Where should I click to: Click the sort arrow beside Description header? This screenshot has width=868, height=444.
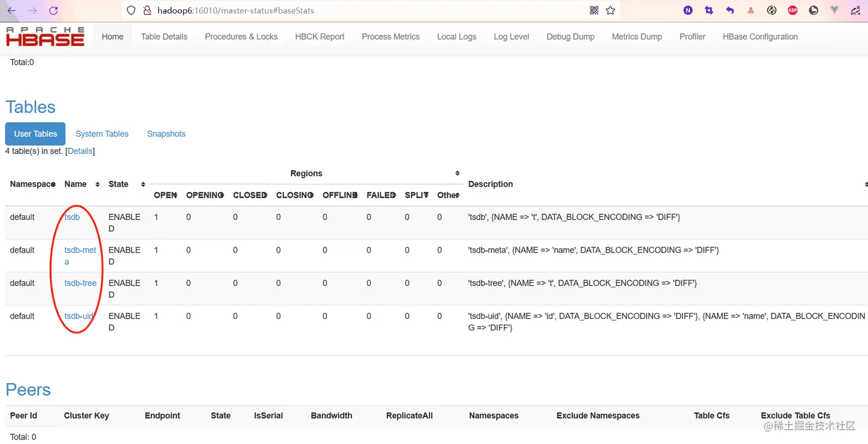pos(866,184)
